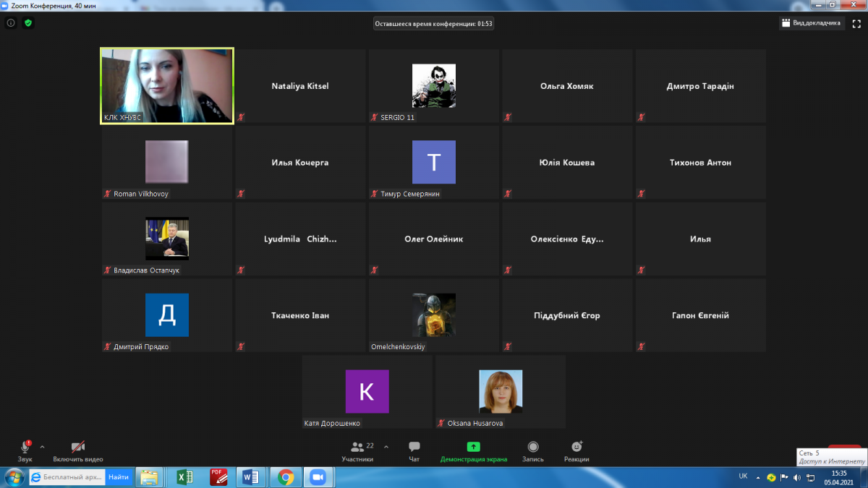
Task: Open Excel from the taskbar
Action: tap(184, 477)
